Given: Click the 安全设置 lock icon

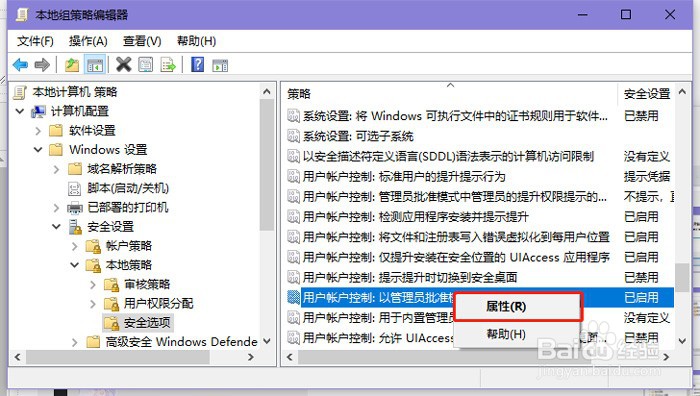Looking at the screenshot, I should pos(75,227).
